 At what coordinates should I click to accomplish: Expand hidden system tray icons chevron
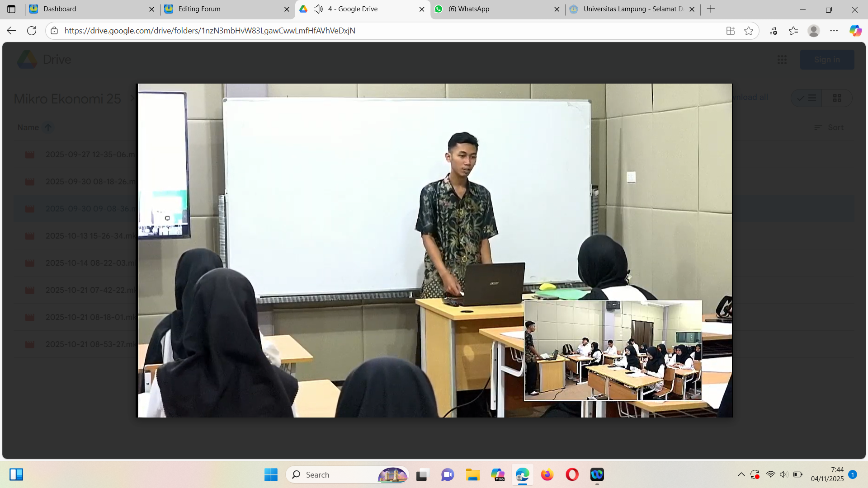coord(741,474)
